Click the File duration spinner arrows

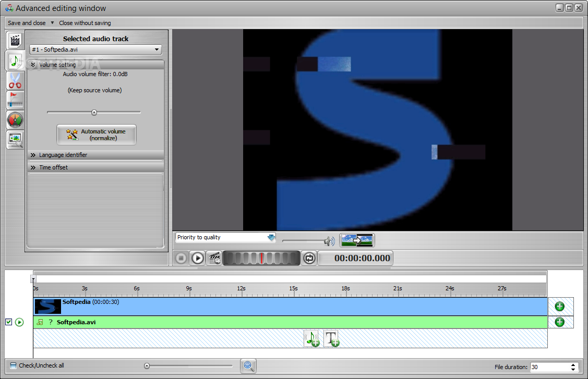point(573,367)
